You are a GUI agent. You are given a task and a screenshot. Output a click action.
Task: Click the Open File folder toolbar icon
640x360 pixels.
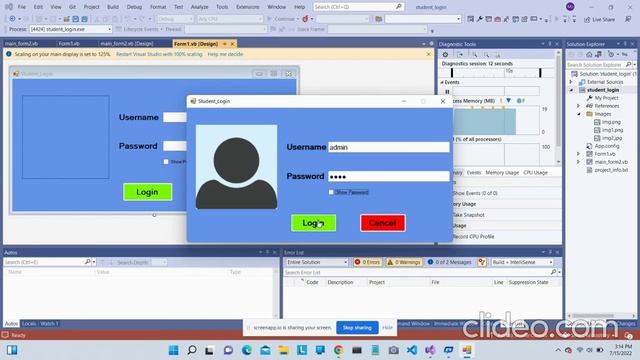pyautogui.click(x=66, y=19)
